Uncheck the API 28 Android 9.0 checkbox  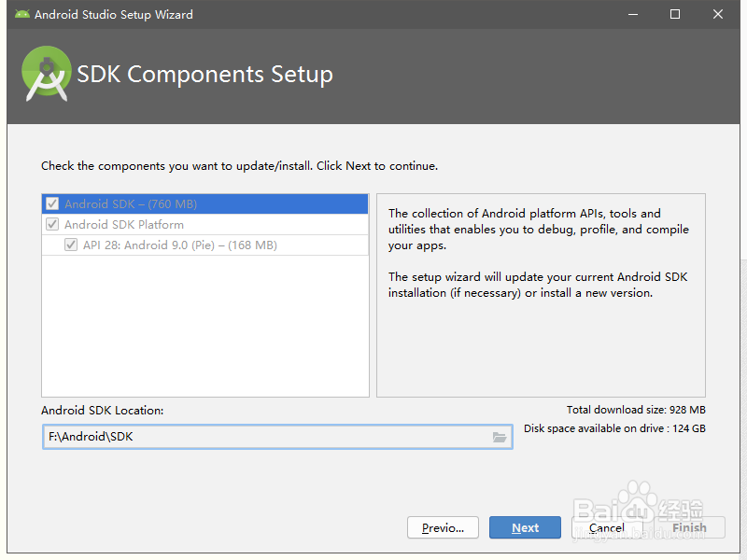pos(71,245)
